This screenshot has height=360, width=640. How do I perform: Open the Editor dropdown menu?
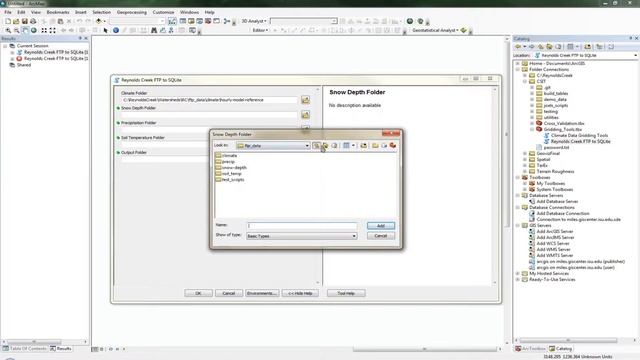point(260,31)
